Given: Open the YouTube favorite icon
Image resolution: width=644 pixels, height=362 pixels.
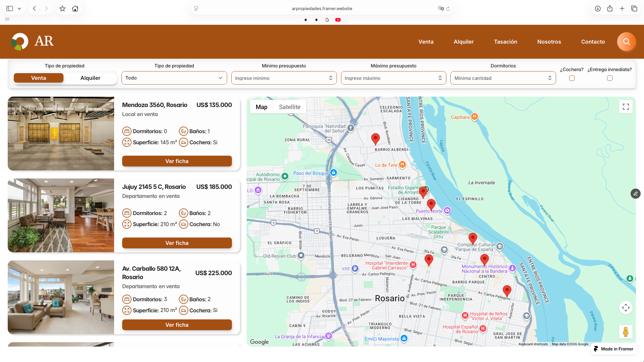Looking at the screenshot, I should pyautogui.click(x=338, y=20).
